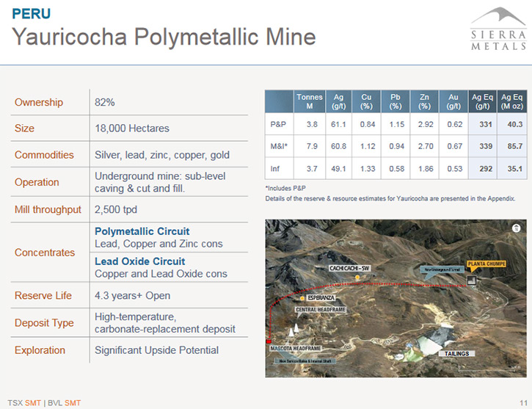Click the red Mascota headframe marker

269,341
